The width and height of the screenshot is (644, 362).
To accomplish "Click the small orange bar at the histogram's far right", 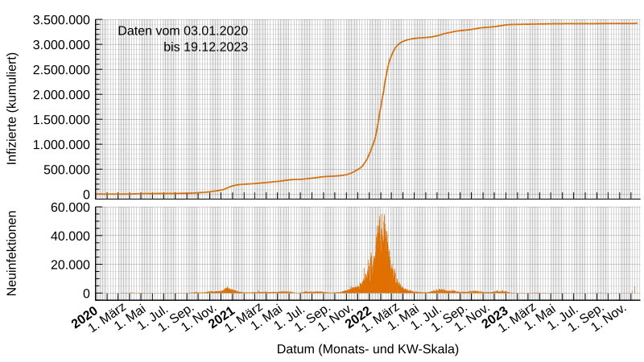I will pos(634,289).
